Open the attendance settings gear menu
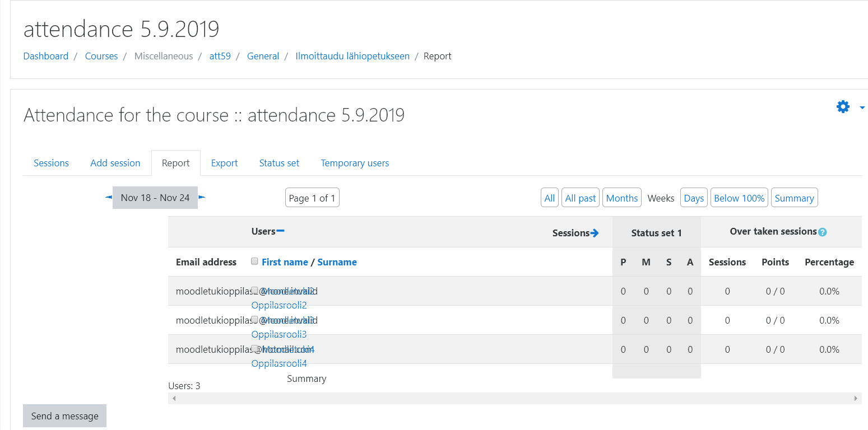 843,106
